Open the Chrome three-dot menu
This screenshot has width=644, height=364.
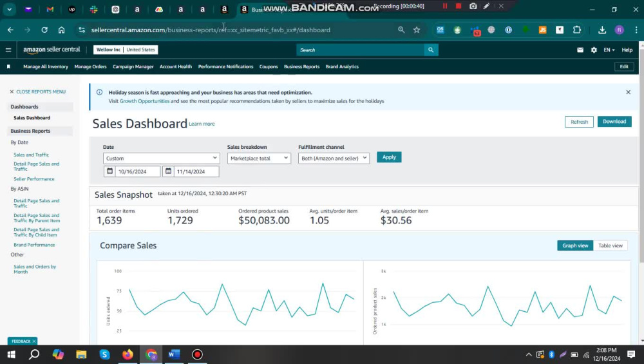(x=636, y=30)
